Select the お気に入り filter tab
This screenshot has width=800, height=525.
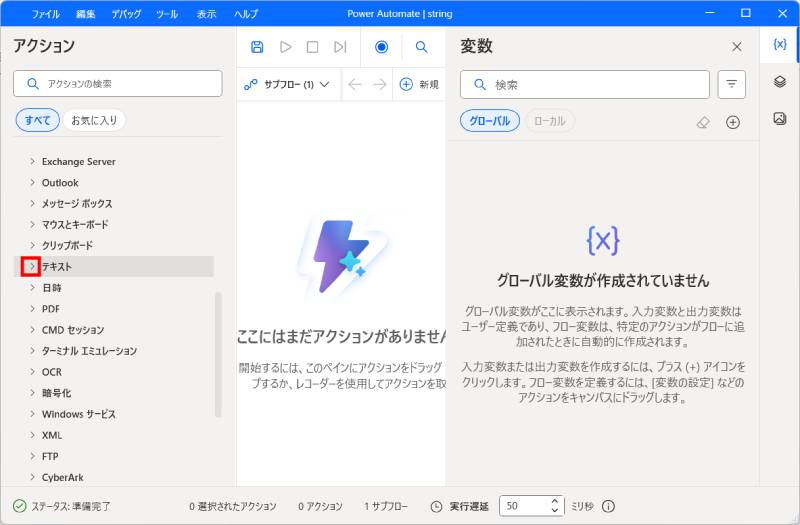(94, 120)
